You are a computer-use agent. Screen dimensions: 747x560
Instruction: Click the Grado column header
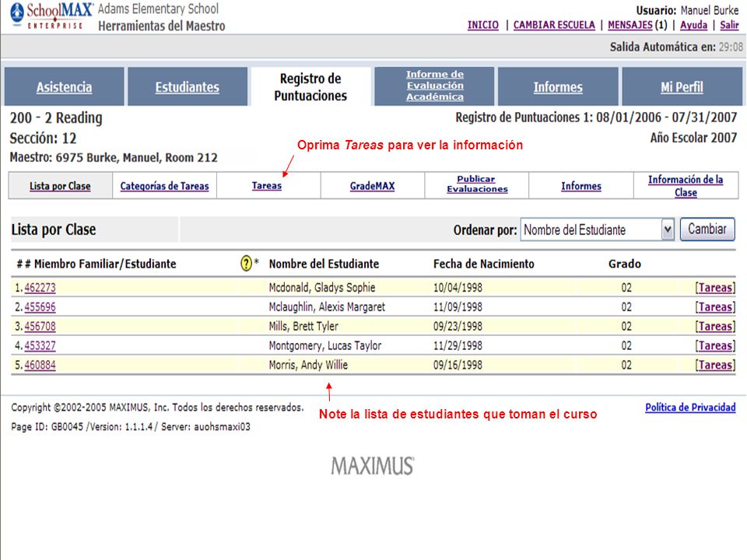[625, 264]
